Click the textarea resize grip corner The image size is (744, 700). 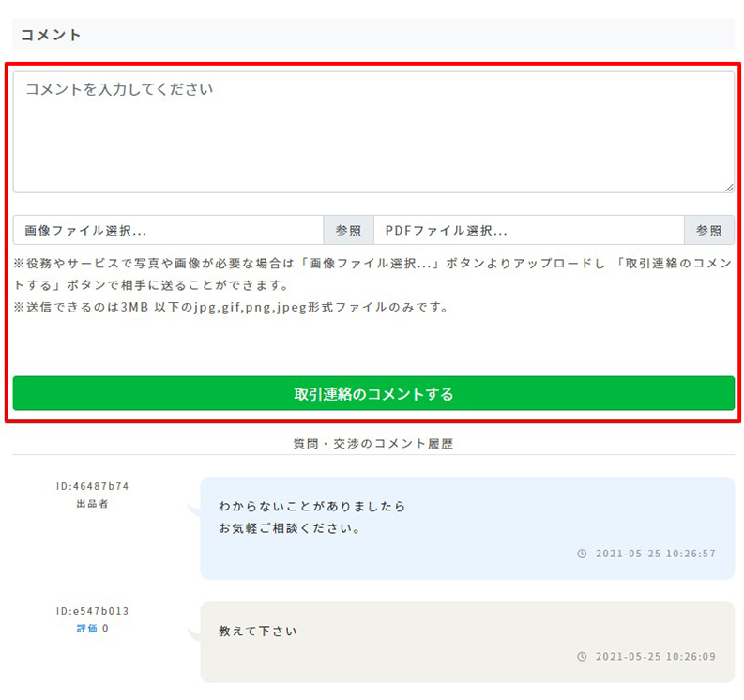click(729, 188)
